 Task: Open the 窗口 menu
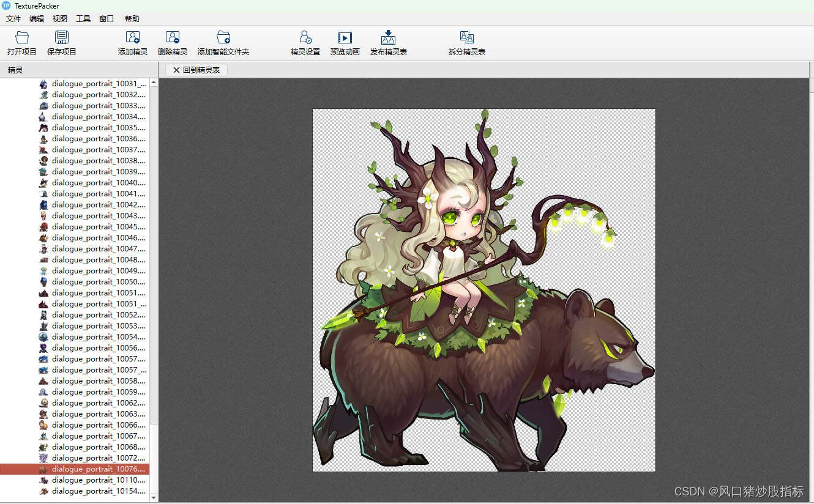[x=106, y=19]
